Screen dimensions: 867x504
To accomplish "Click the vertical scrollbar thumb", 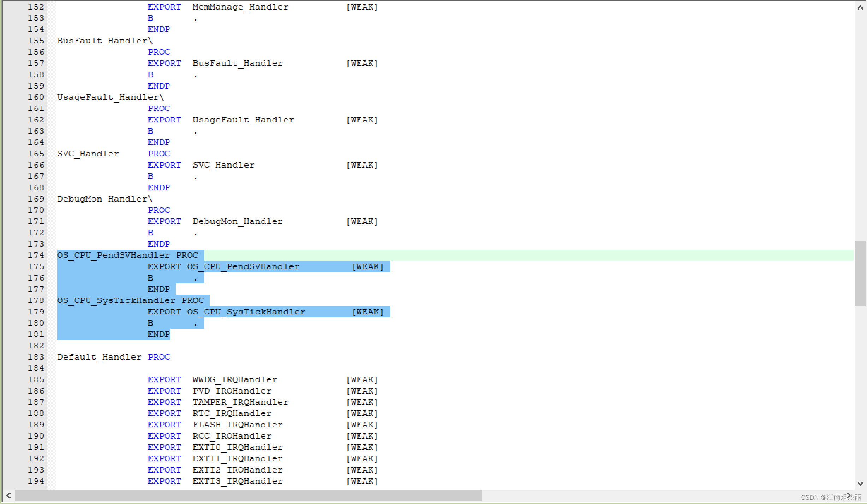I will [860, 274].
